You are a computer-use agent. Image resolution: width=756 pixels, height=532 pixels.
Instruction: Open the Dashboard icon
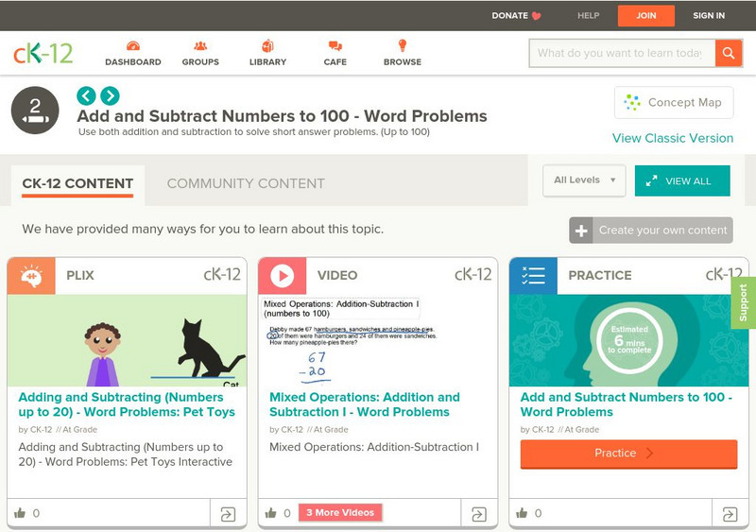133,46
